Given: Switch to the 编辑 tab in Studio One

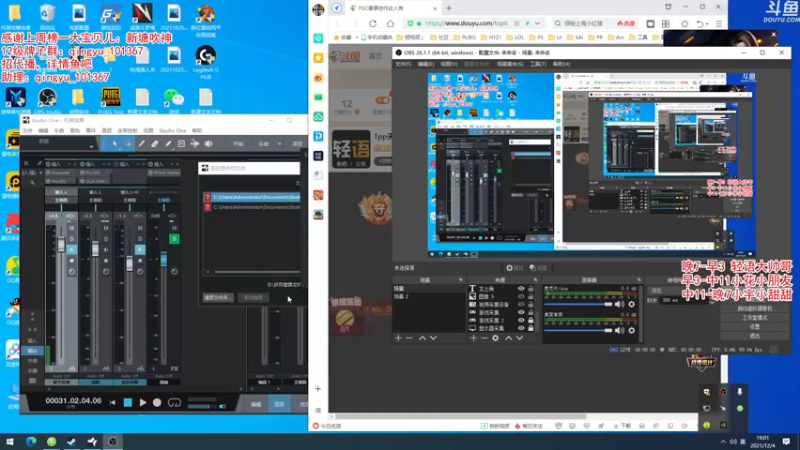Looking at the screenshot, I should (x=256, y=404).
